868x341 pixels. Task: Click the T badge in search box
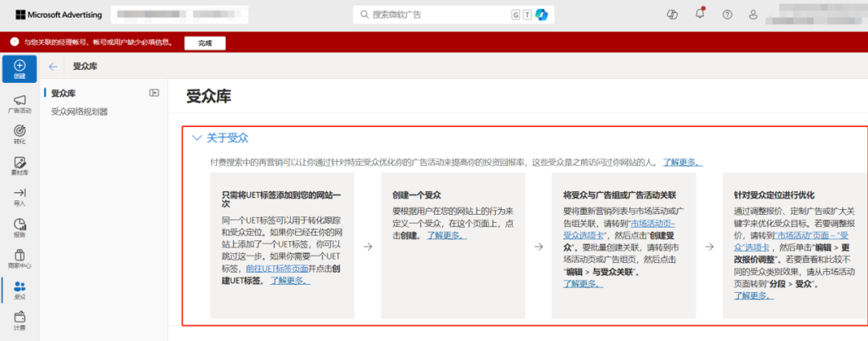pos(527,15)
